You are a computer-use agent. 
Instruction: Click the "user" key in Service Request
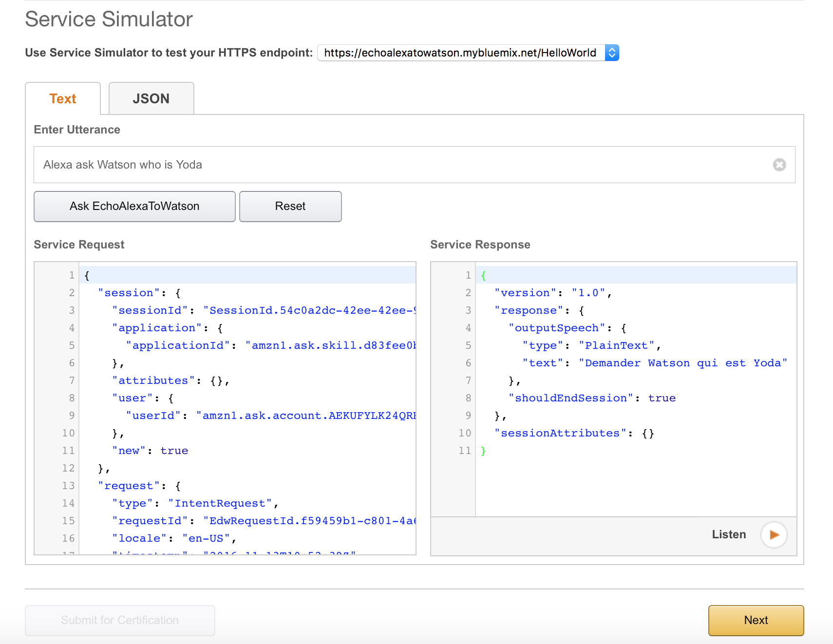coord(133,398)
